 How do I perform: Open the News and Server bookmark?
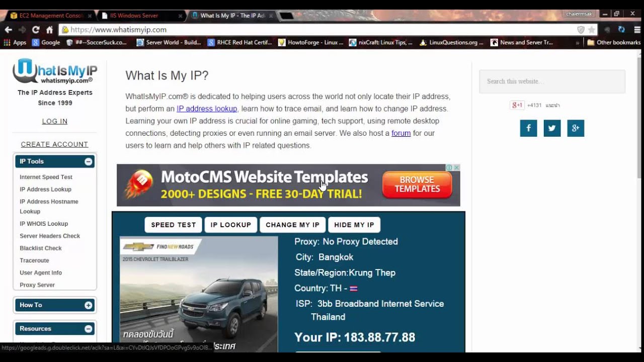click(522, 43)
